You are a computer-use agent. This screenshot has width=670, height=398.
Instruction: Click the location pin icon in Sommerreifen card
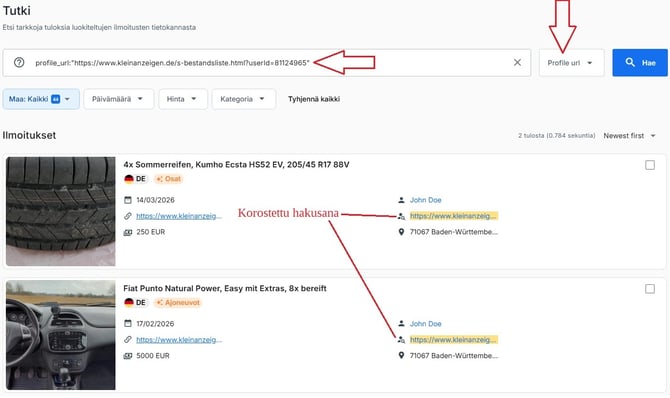401,232
